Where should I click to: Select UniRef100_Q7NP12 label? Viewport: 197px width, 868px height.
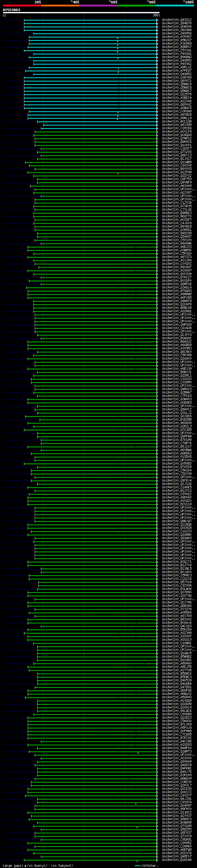click(x=177, y=138)
